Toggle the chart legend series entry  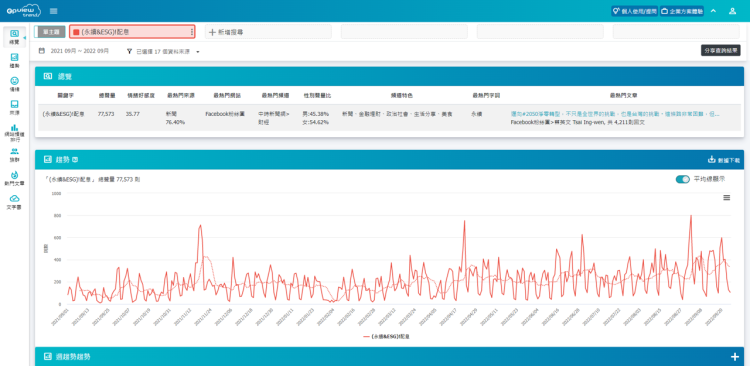tap(386, 336)
